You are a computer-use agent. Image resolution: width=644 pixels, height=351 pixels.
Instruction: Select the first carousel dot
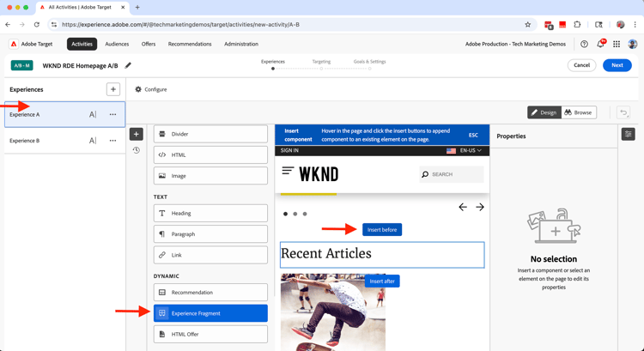coord(285,214)
